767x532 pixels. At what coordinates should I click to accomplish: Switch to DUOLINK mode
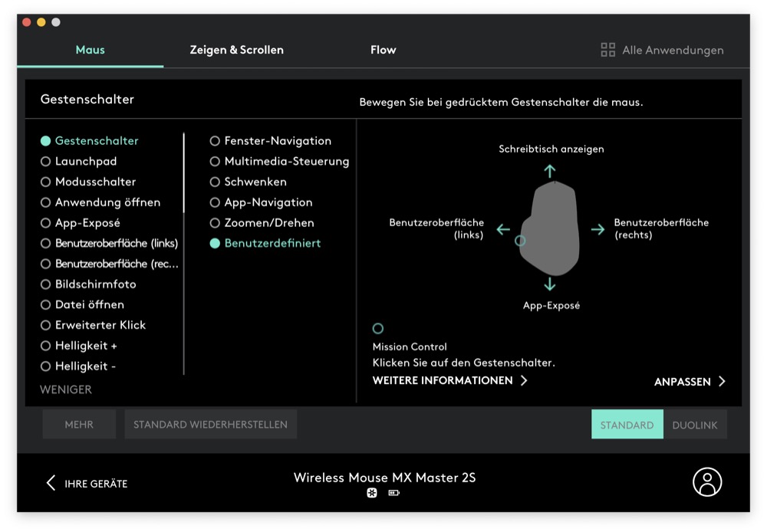[x=695, y=425]
